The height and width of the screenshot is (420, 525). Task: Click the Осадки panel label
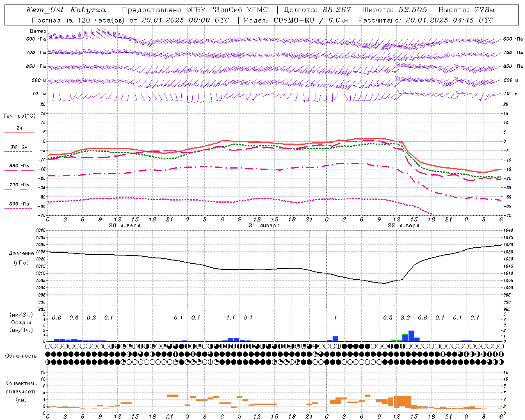pos(21,322)
